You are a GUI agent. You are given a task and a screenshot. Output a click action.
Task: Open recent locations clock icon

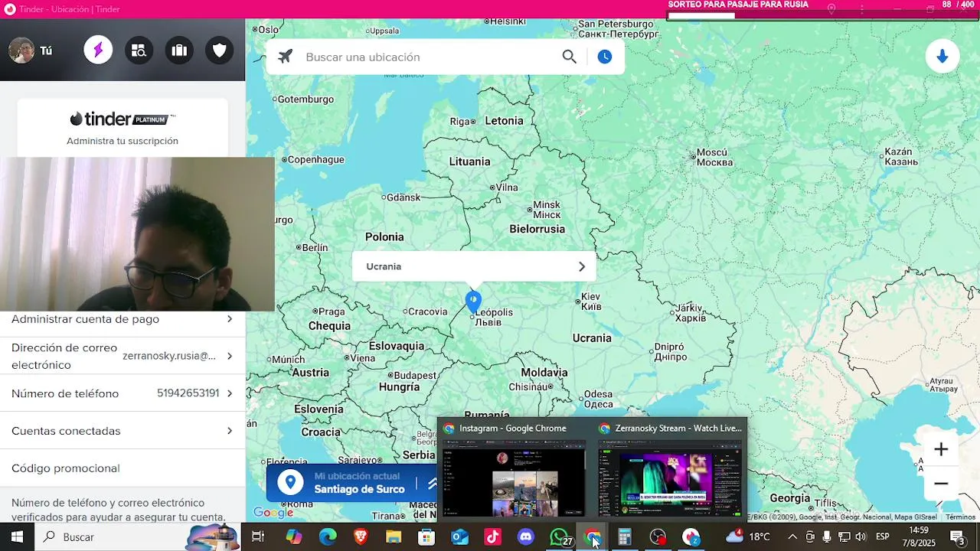point(605,57)
